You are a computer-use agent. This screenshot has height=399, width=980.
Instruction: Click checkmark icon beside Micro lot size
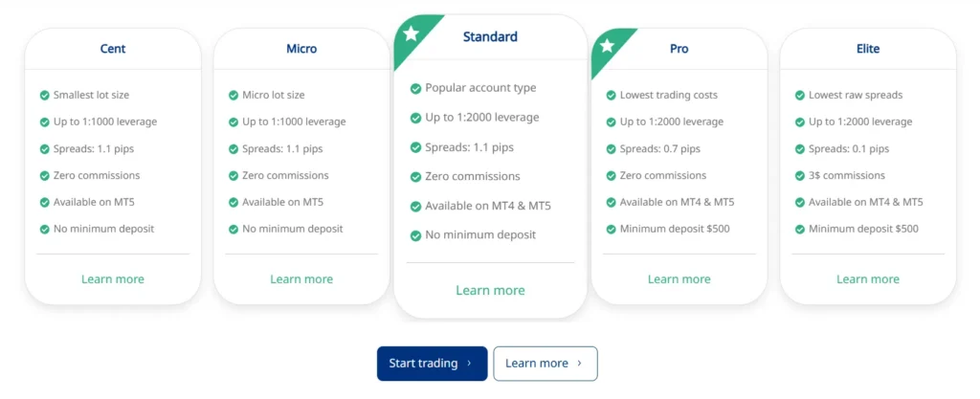point(234,96)
